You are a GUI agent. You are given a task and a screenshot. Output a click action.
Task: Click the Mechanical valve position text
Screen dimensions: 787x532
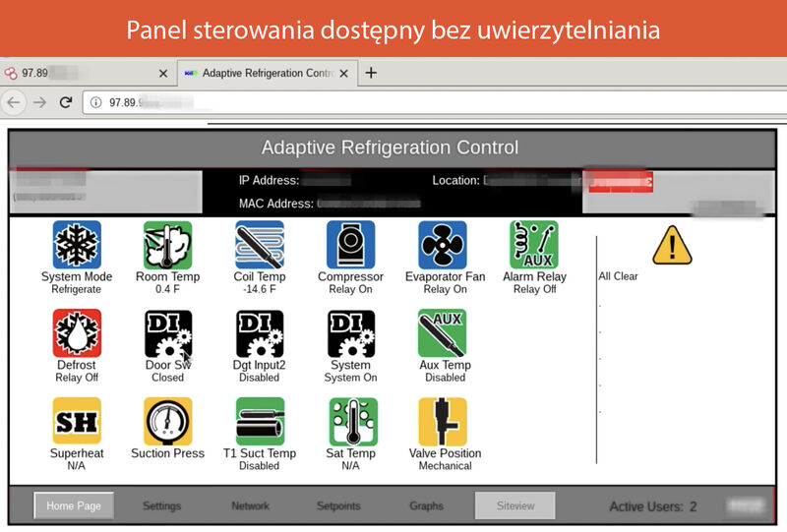pyautogui.click(x=446, y=466)
